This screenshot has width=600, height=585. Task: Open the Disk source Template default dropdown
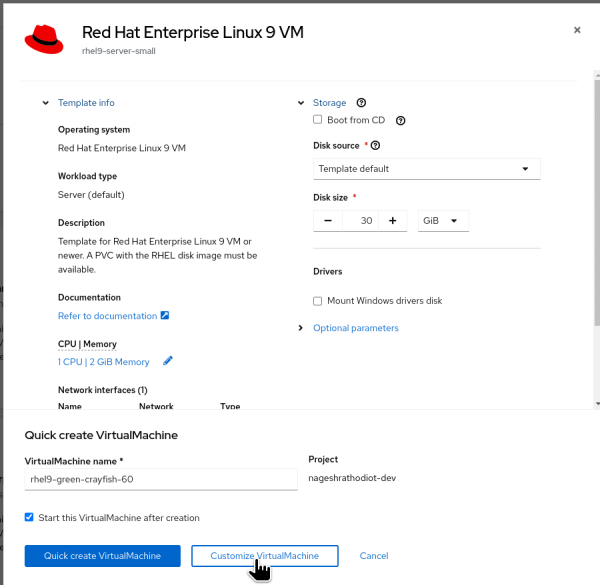[427, 169]
